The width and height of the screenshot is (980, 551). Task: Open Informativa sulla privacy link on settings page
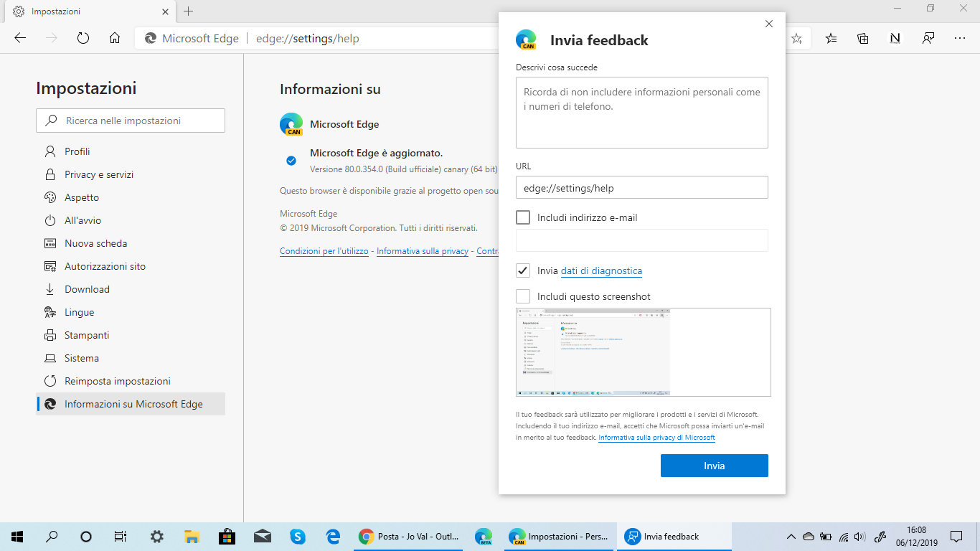point(423,251)
